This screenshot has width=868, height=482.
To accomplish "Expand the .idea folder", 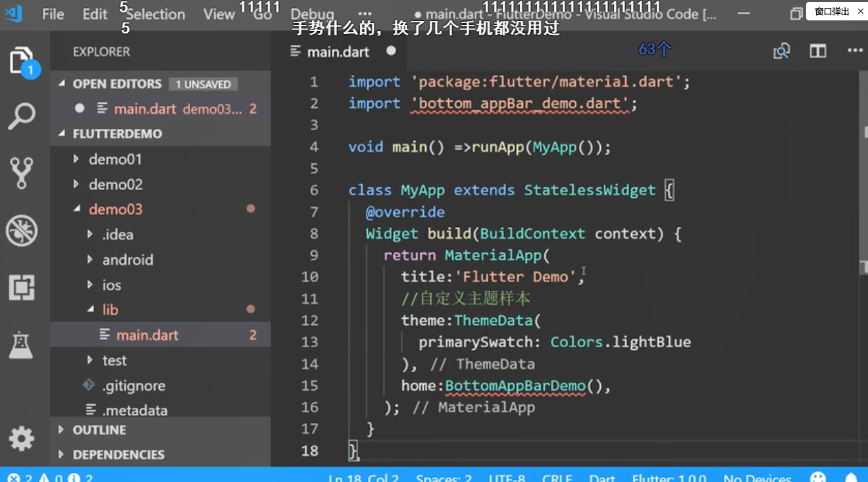I will coord(160,234).
